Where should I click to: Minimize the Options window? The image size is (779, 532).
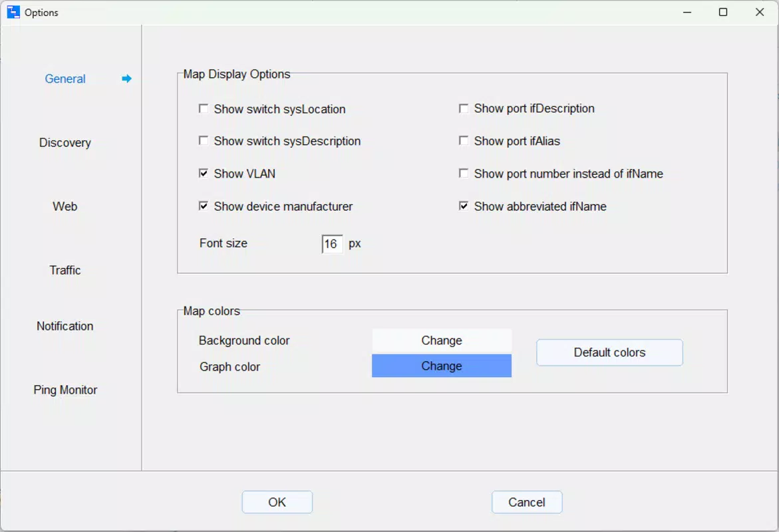click(687, 12)
